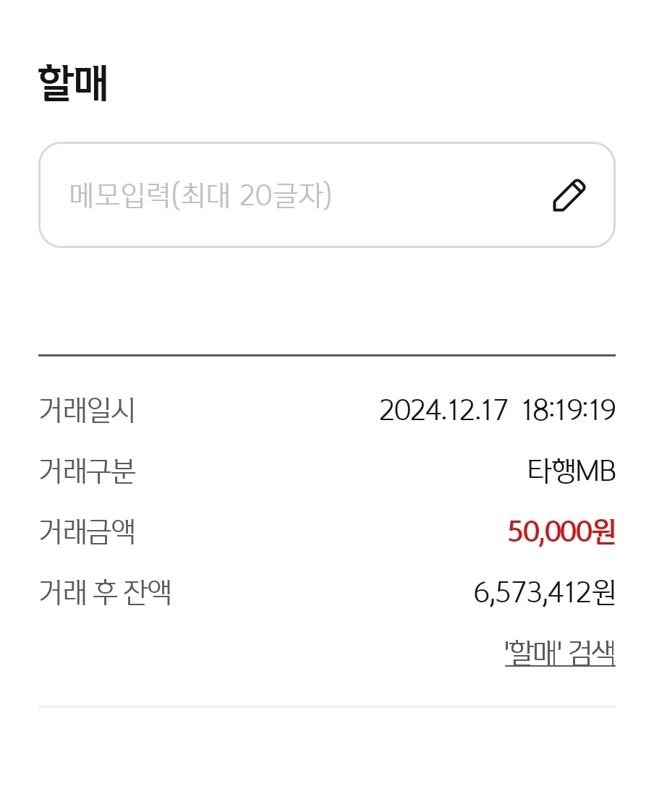Viewport: 654px width, 812px height.
Task: Click the dark divider line above 거래일시
Action: tap(327, 355)
